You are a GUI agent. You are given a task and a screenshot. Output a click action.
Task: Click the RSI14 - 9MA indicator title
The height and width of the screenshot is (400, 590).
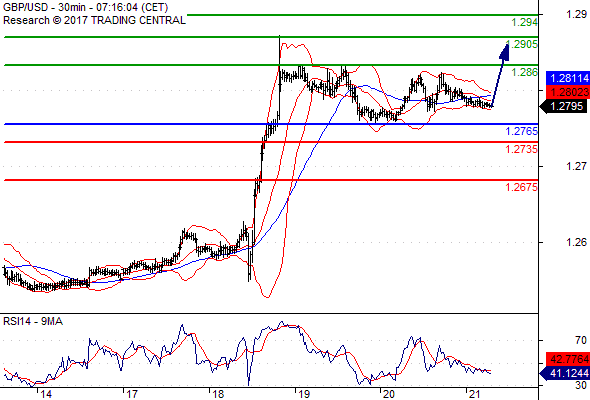click(x=33, y=321)
